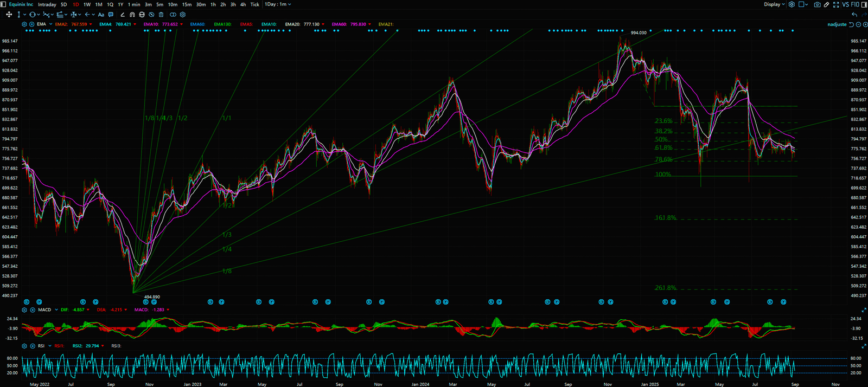
Task: Switch to the 1W timeframe tab
Action: (87, 4)
